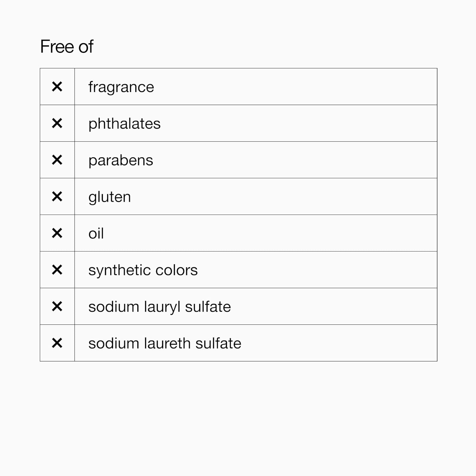Click the parabens text label
The height and width of the screenshot is (476, 476).
coord(121,161)
